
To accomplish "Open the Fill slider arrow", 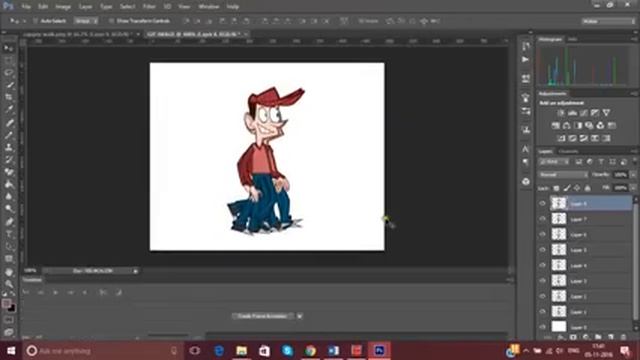I will click(633, 188).
